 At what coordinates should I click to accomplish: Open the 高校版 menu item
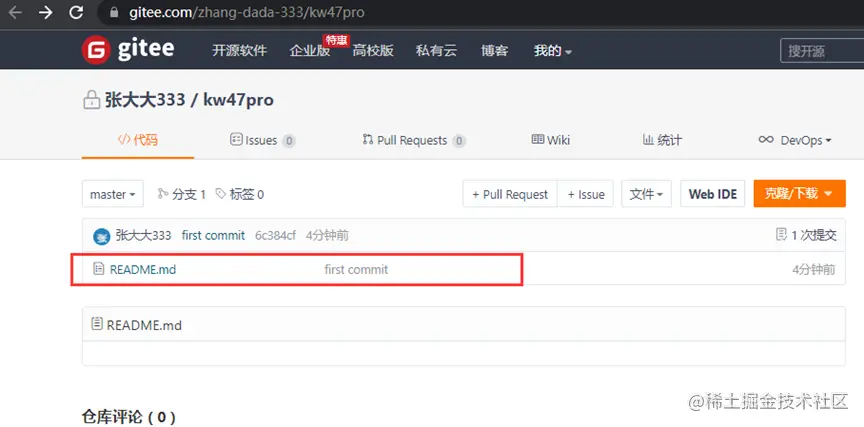[373, 51]
